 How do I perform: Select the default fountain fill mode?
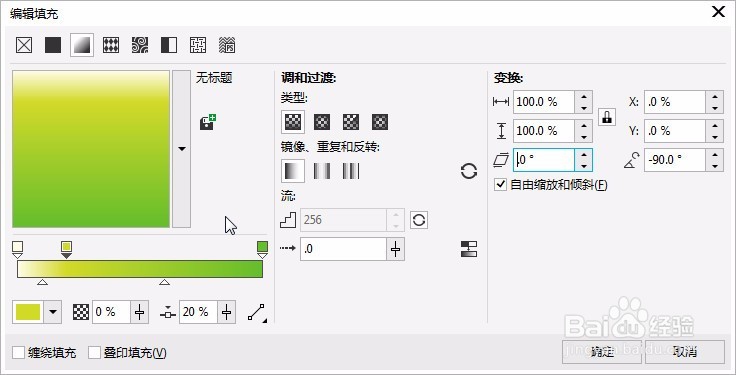293,171
